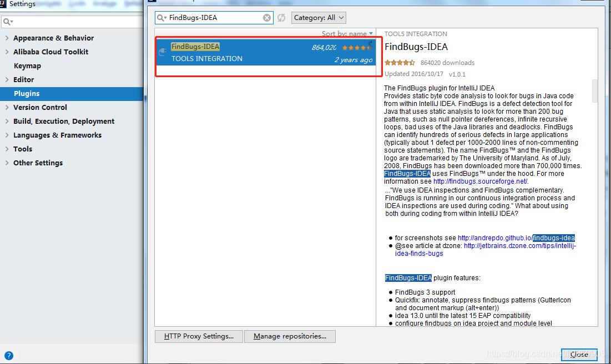
Task: Expand Version Control section arrow
Action: (7, 107)
